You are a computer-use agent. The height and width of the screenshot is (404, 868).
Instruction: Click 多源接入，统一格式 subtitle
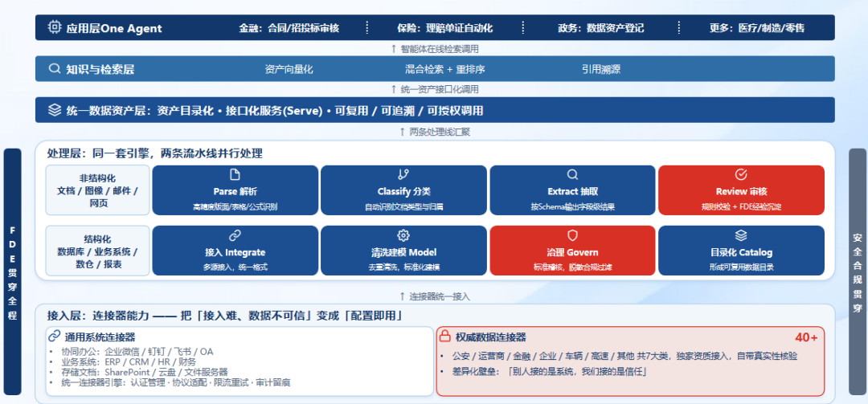(235, 267)
